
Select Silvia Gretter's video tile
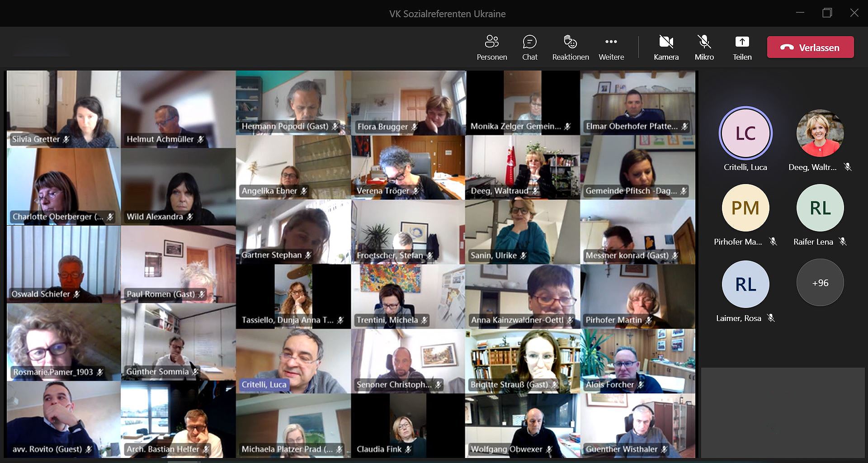pyautogui.click(x=64, y=109)
